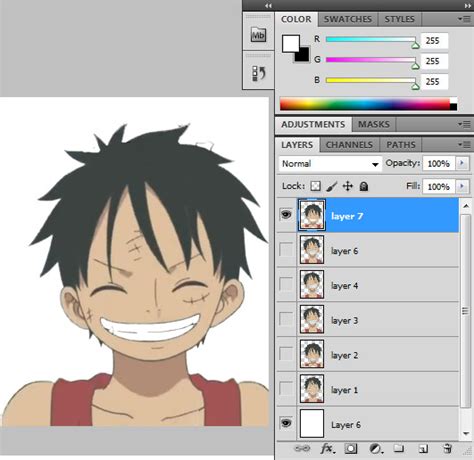474x460 pixels.
Task: Select the white Layer 6 thumbnail
Action: [312, 423]
